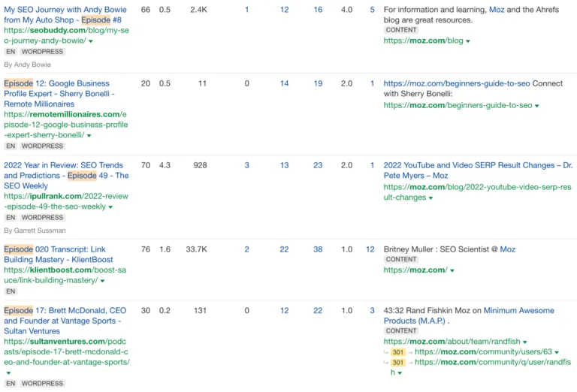Image resolution: width=577 pixels, height=392 pixels.
Task: Open the 'Episode 020 Transcript: Link Building Mastery' link
Action: [x=59, y=255]
